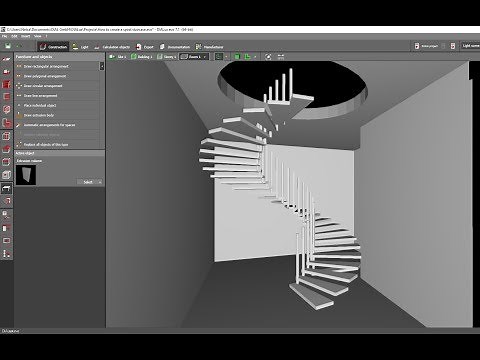Switch to the Documentation tab
Viewport: 480px width, 360px height.
pyautogui.click(x=175, y=47)
